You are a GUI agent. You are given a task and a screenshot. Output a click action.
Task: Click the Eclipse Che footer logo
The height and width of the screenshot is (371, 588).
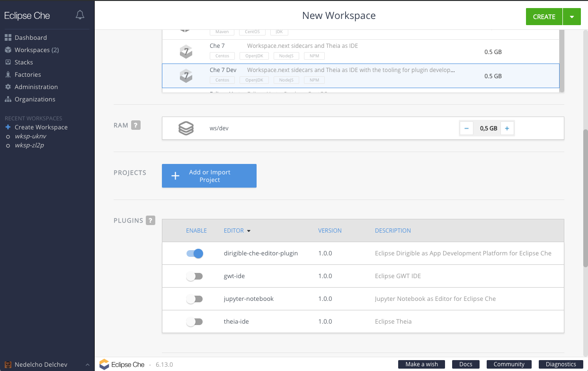pyautogui.click(x=122, y=364)
